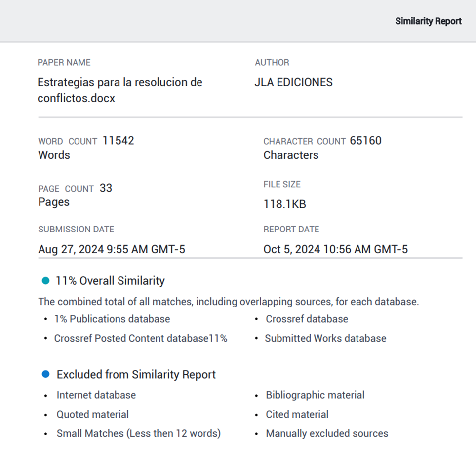Click the 11% Overall Similarity heading
The width and height of the screenshot is (476, 460).
[110, 281]
